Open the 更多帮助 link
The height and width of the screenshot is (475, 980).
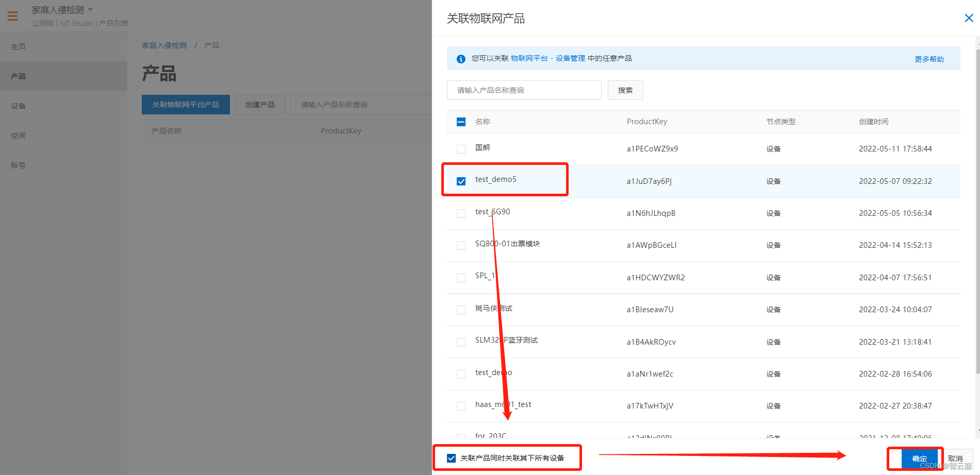[929, 59]
